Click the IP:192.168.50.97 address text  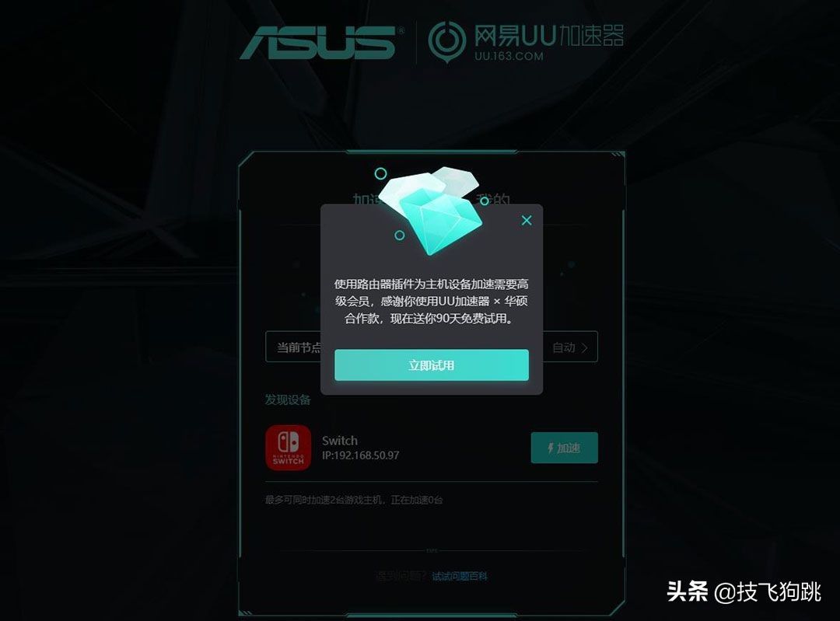361,455
